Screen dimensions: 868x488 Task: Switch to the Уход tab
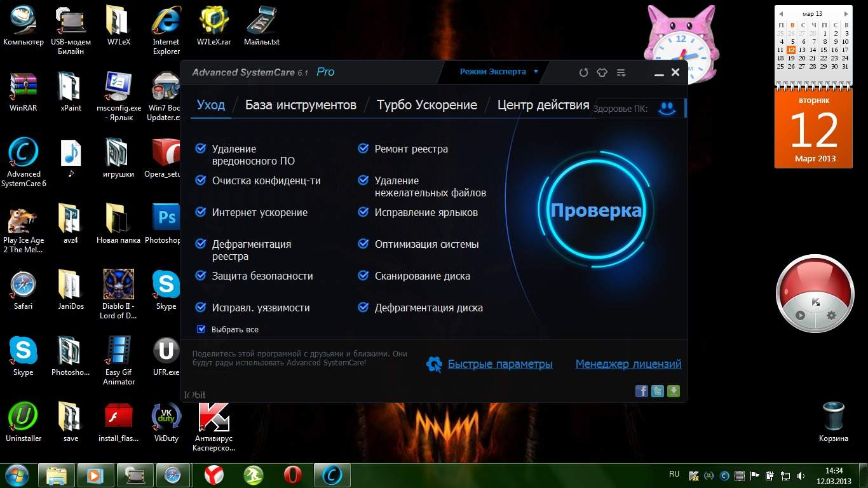211,105
